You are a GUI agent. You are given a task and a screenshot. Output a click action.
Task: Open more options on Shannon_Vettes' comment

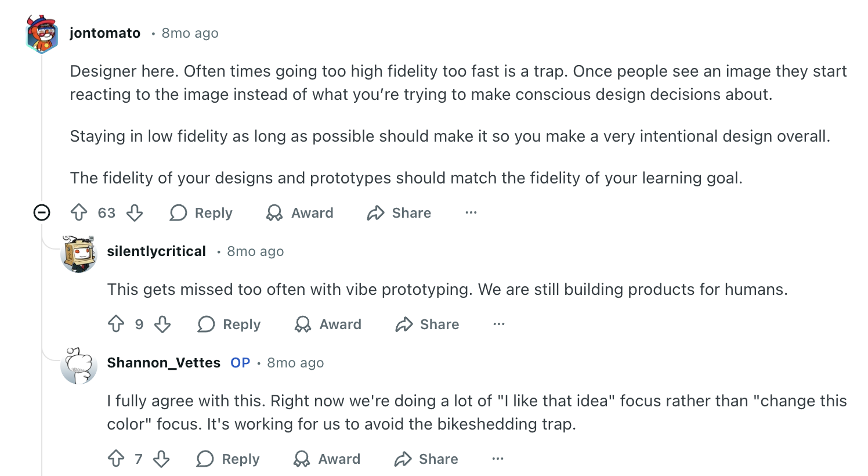tap(497, 459)
